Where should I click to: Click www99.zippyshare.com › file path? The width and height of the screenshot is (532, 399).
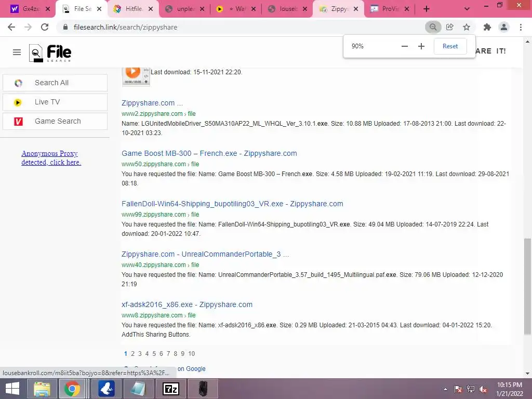point(160,215)
